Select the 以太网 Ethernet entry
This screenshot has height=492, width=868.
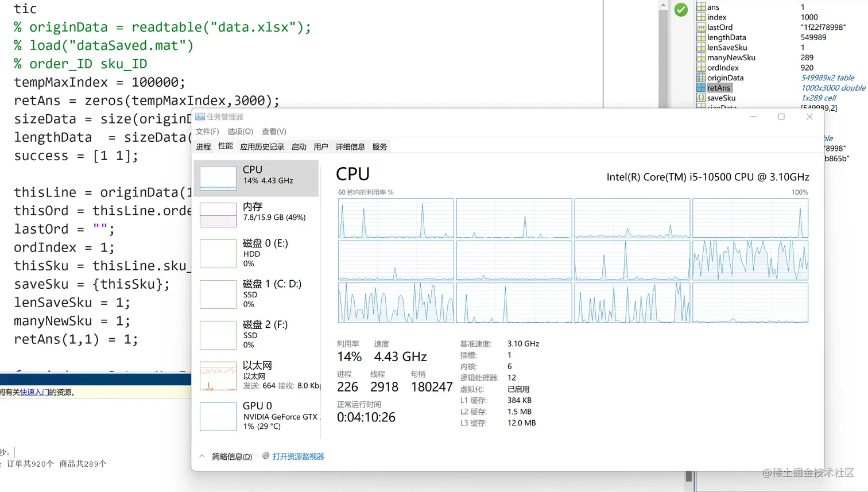click(256, 375)
